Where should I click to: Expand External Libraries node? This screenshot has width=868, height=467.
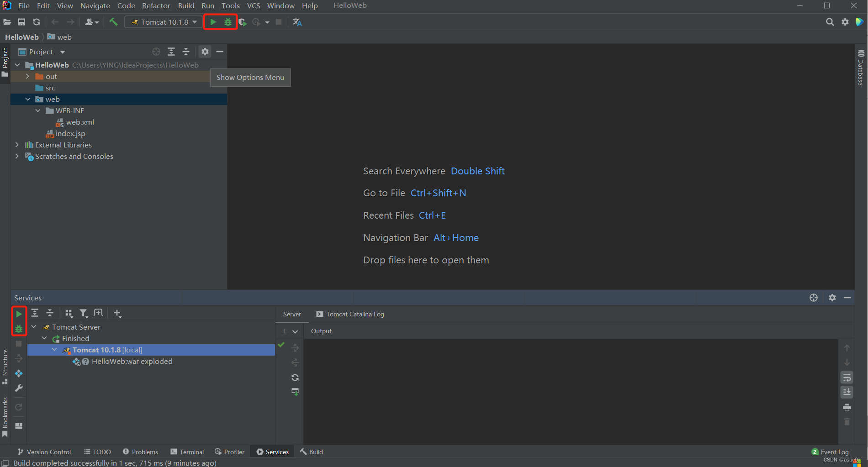click(x=17, y=145)
